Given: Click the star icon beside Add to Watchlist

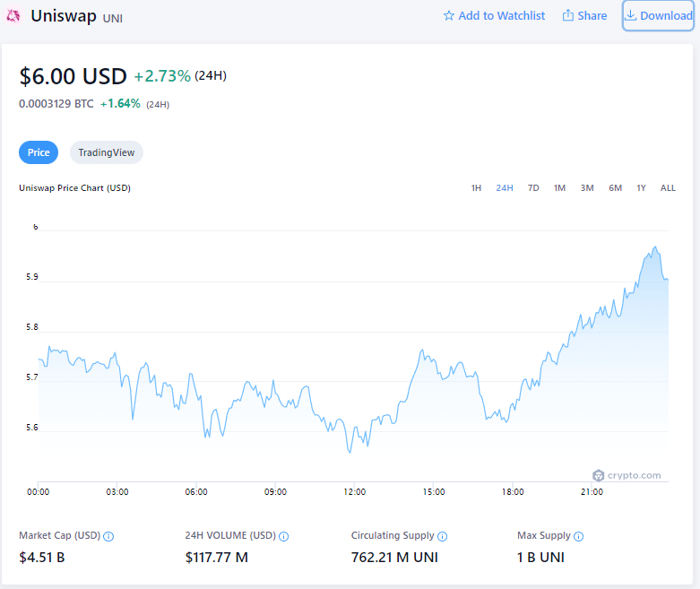Looking at the screenshot, I should click(449, 16).
